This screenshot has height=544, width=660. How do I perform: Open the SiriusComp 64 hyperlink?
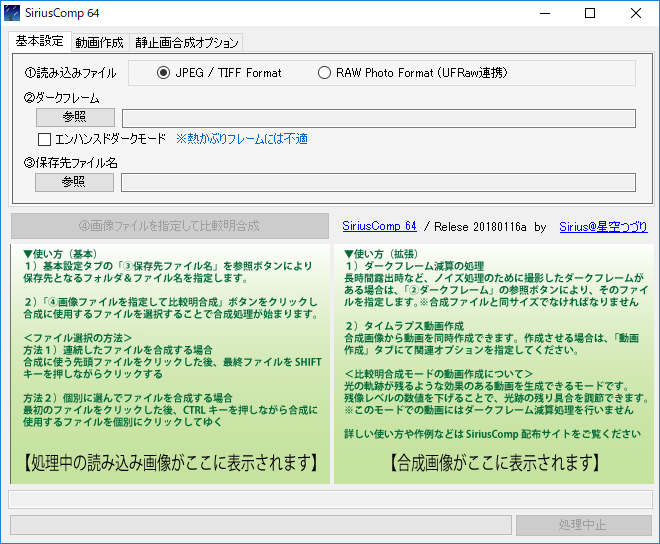tap(379, 227)
